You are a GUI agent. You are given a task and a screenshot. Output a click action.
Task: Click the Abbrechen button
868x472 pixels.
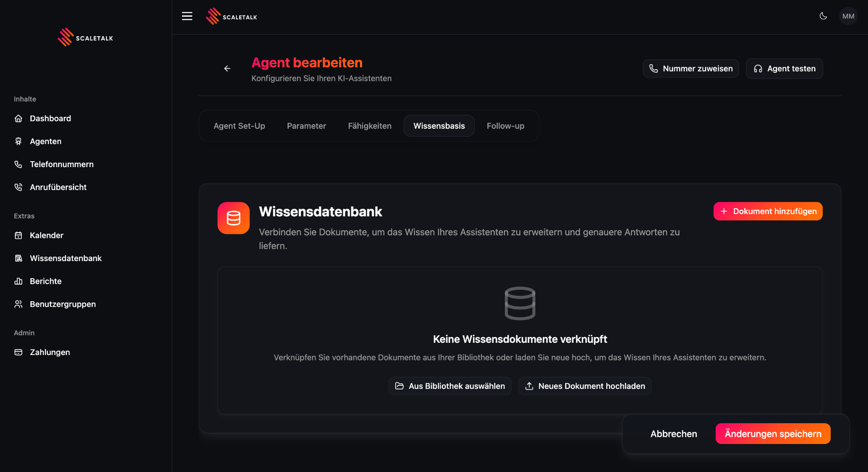click(x=674, y=434)
